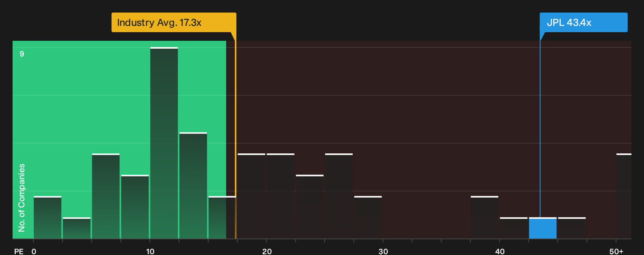
Task: Click the bar ending at PE 25
Action: pos(310,207)
